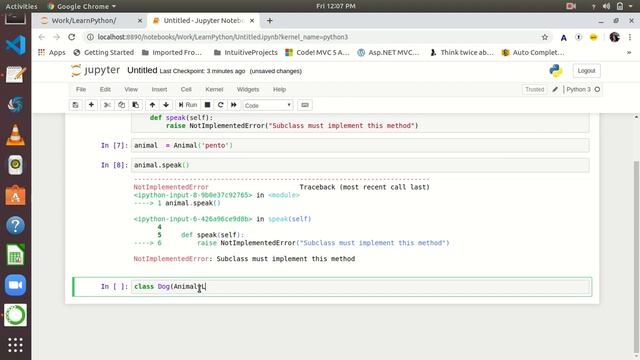The width and height of the screenshot is (640, 360).
Task: Click the Trusted notebook indicator
Action: click(x=534, y=89)
